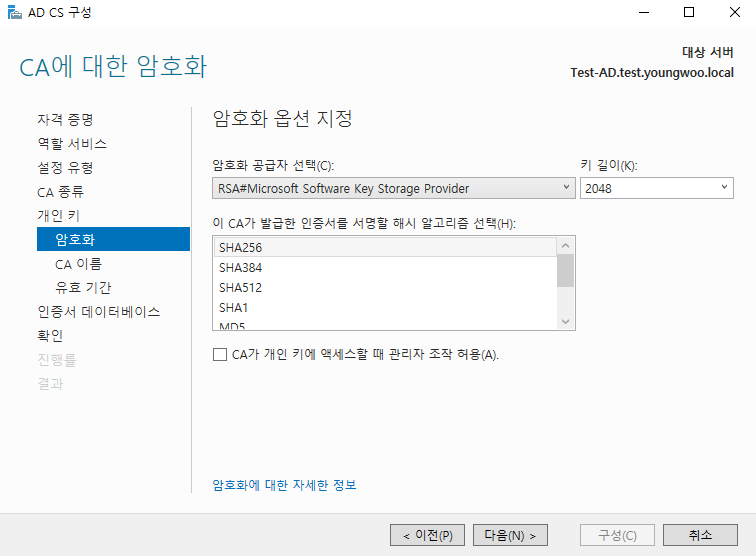Open 암호화에 대한 자세한 정보 link
This screenshot has height=556, width=756.
[284, 485]
